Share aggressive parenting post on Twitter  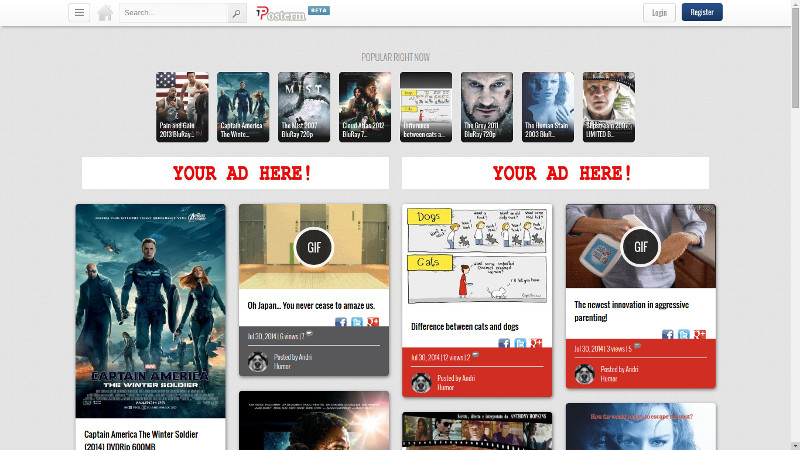[x=684, y=334]
